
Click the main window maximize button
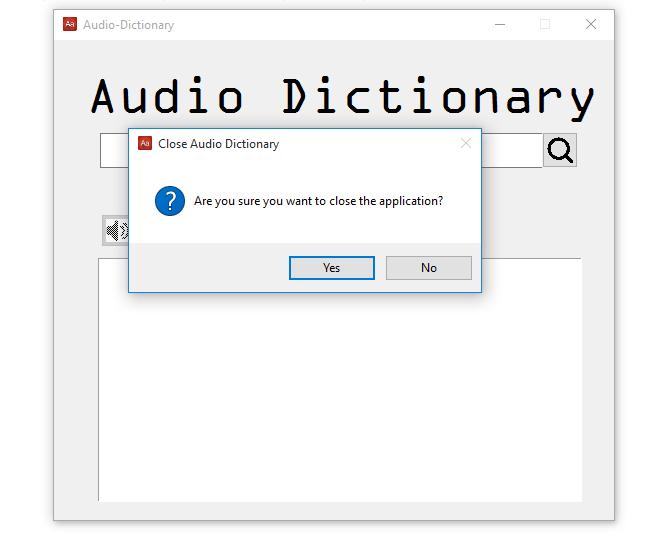point(545,24)
